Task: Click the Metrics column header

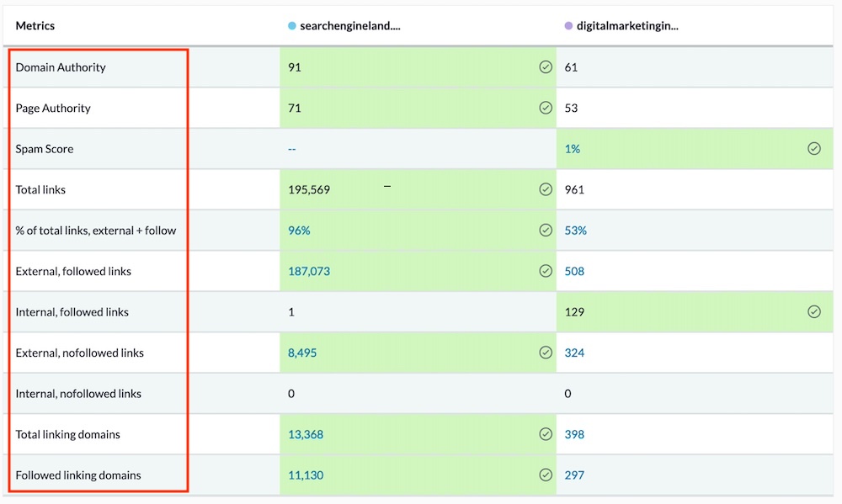Action: click(x=35, y=26)
